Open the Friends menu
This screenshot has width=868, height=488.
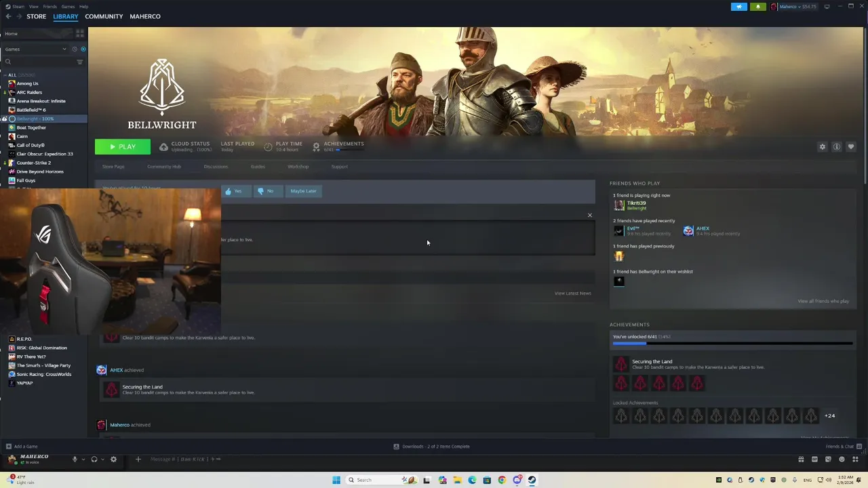[50, 6]
